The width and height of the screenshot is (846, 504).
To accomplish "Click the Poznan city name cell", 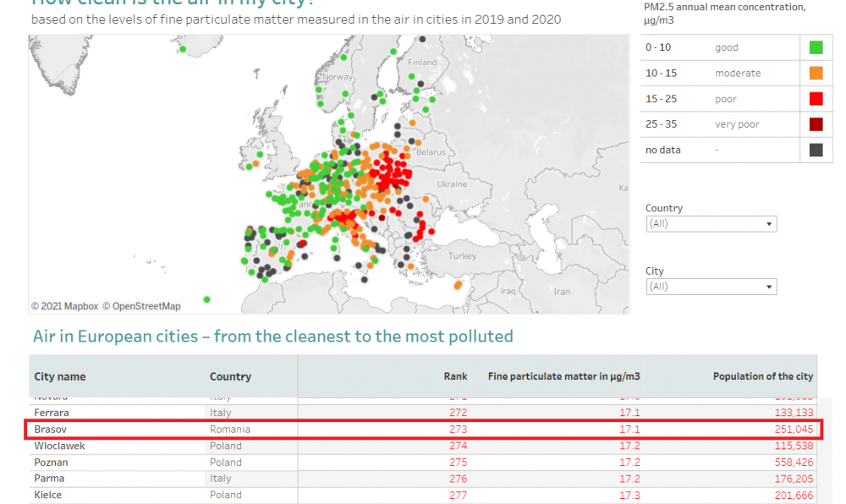I will tap(51, 463).
